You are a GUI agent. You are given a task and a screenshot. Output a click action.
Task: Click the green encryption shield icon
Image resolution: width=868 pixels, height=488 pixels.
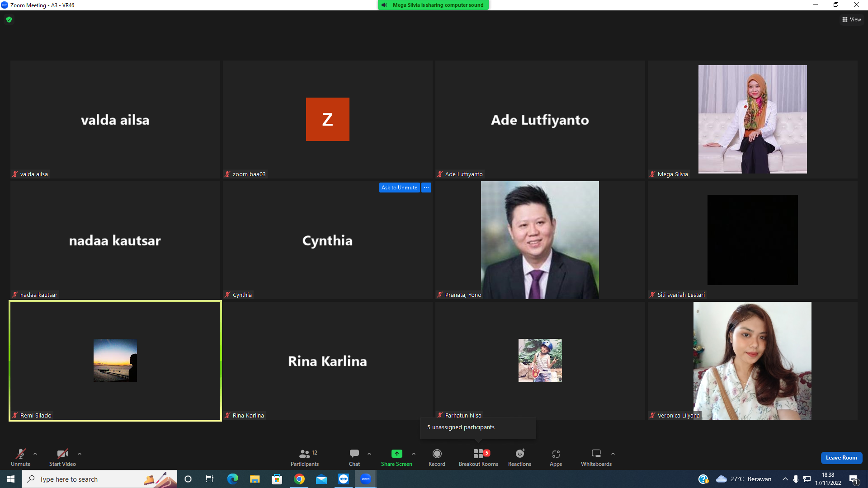9,19
